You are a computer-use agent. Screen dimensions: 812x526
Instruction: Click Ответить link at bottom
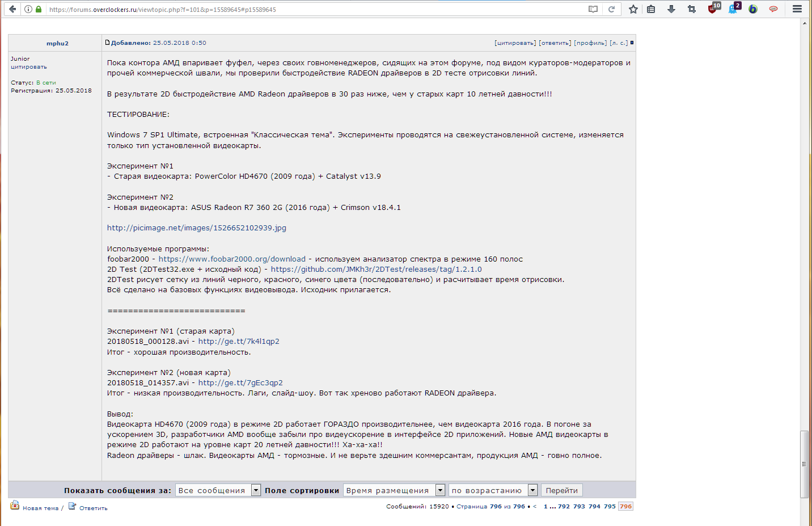coord(94,508)
